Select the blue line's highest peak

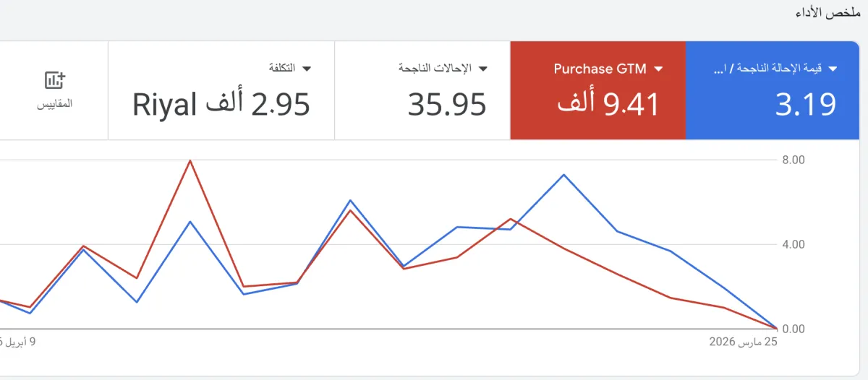coord(563,175)
